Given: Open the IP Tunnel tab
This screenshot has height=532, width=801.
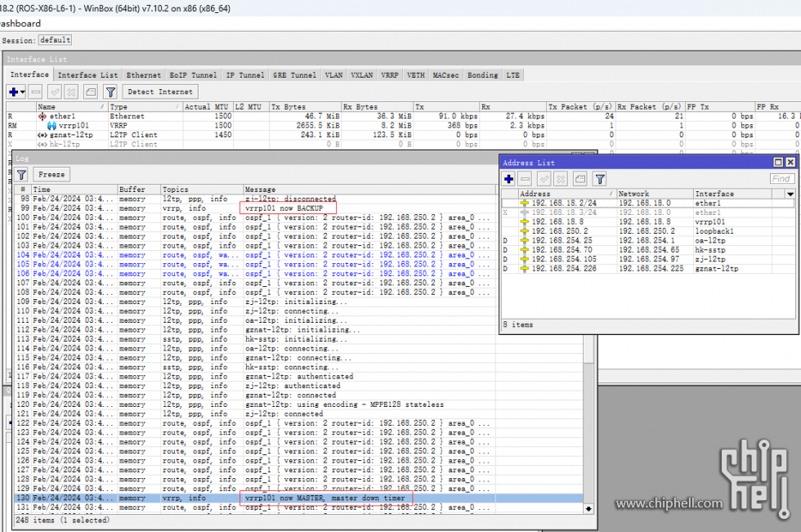Looking at the screenshot, I should 245,75.
